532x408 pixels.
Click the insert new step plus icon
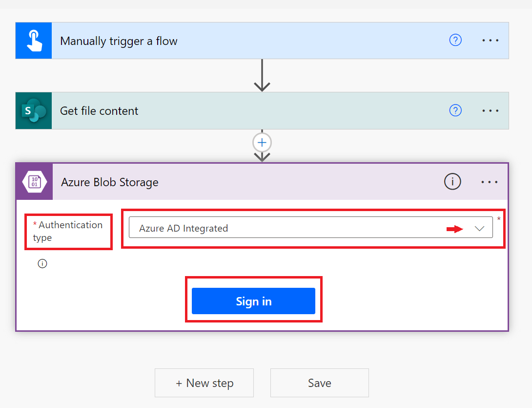pyautogui.click(x=262, y=142)
